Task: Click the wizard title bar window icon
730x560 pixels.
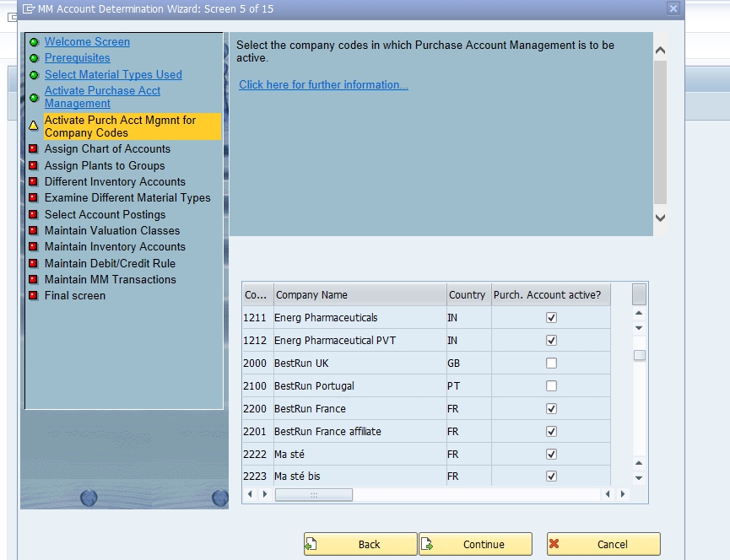Action: (x=29, y=8)
